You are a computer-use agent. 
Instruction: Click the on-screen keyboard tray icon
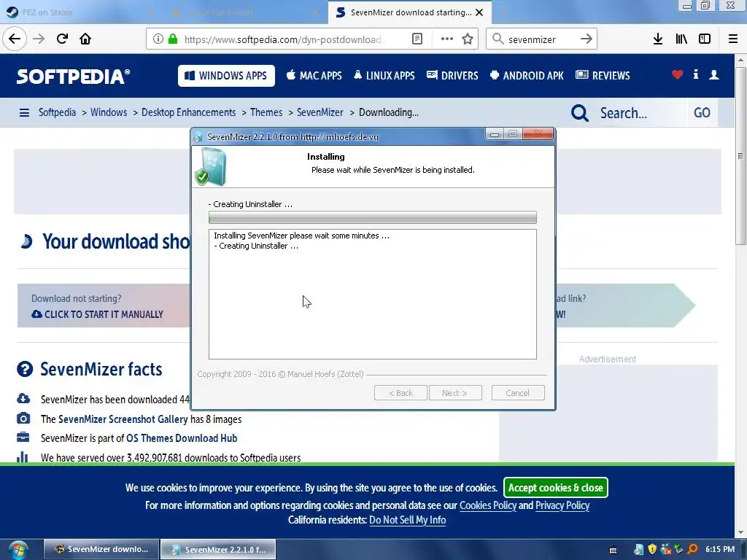click(x=613, y=550)
